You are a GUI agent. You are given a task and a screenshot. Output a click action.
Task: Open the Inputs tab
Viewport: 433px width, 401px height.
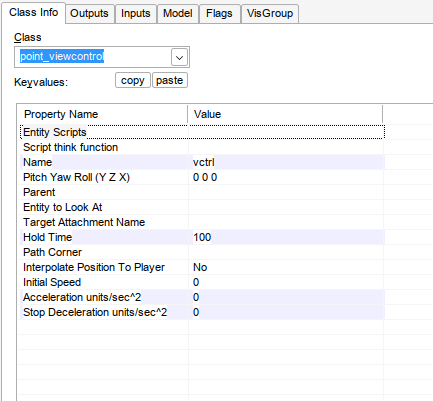136,14
